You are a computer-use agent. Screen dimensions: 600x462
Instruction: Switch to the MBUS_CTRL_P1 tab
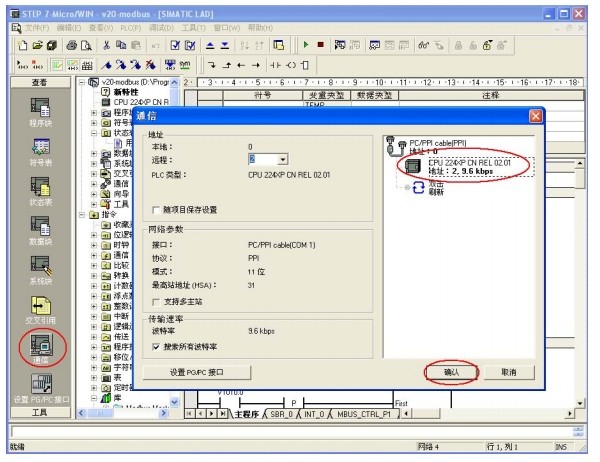(364, 414)
